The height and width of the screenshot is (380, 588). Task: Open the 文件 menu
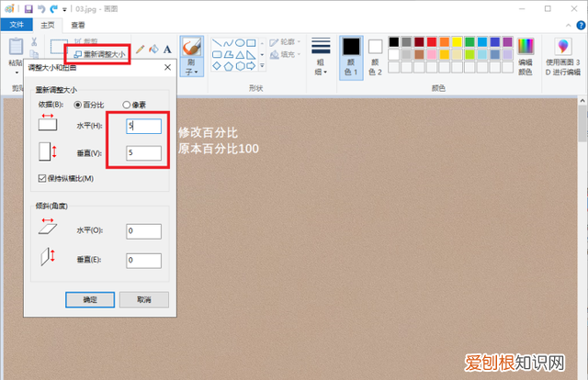point(17,25)
